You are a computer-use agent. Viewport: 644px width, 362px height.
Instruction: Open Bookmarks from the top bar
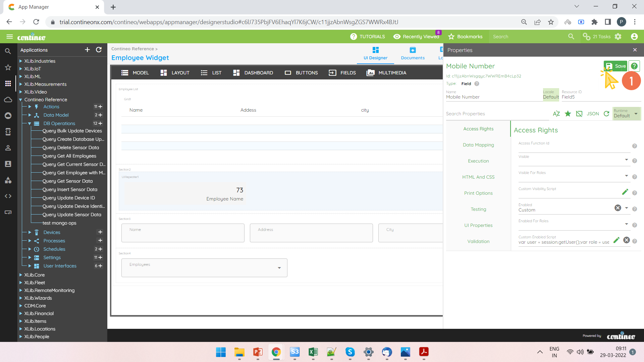[x=465, y=37]
